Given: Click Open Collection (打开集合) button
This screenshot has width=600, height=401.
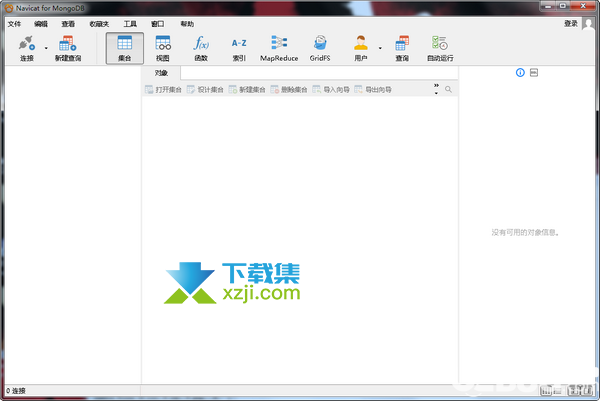Looking at the screenshot, I should (x=163, y=90).
